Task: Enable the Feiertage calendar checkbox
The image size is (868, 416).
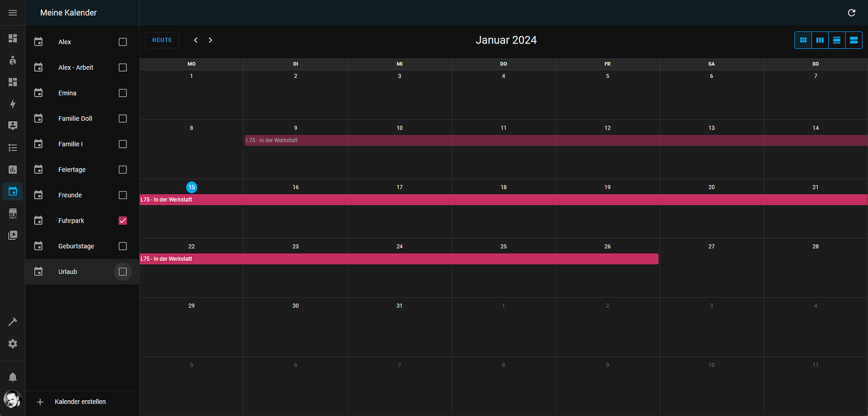Action: coord(123,169)
